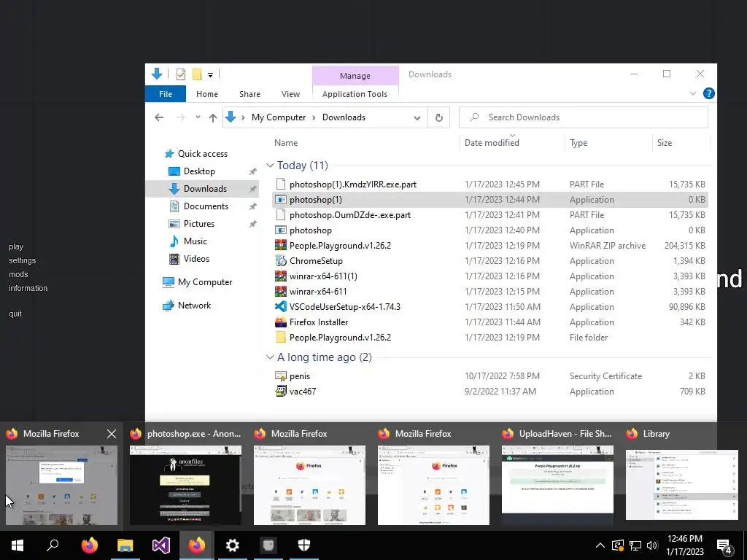Select the ChromeSetup installer icon
747x560 pixels.
tap(281, 261)
